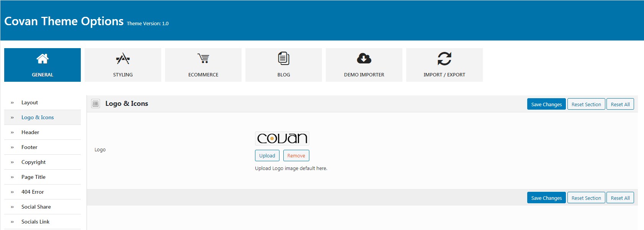Click the top Save Changes button
The width and height of the screenshot is (644, 230).
click(546, 104)
